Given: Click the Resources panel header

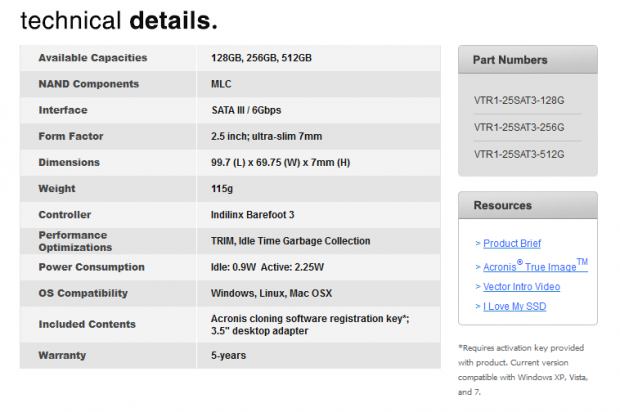Looking at the screenshot, I should point(527,205).
